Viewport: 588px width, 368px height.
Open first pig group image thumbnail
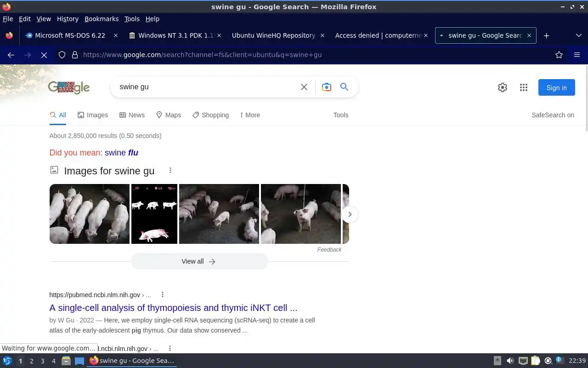pyautogui.click(x=90, y=214)
